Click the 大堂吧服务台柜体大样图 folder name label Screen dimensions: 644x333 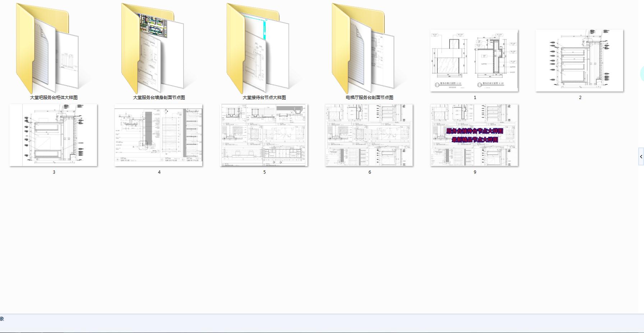point(54,98)
